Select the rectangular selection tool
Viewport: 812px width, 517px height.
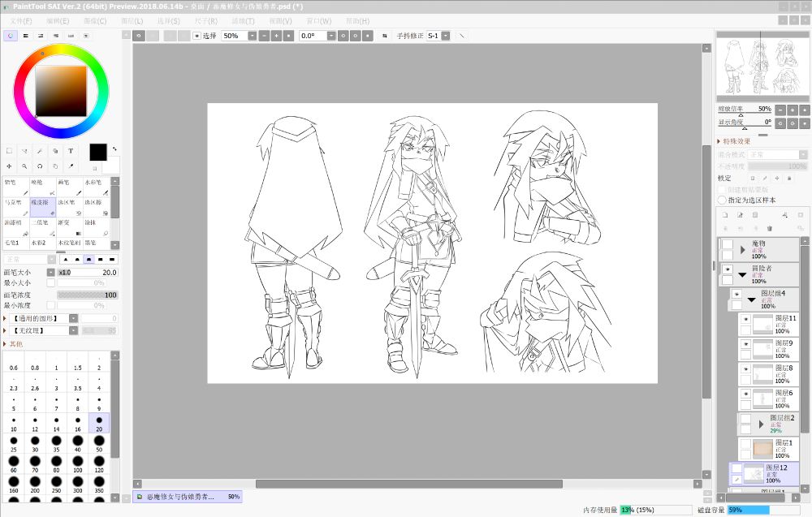9,150
